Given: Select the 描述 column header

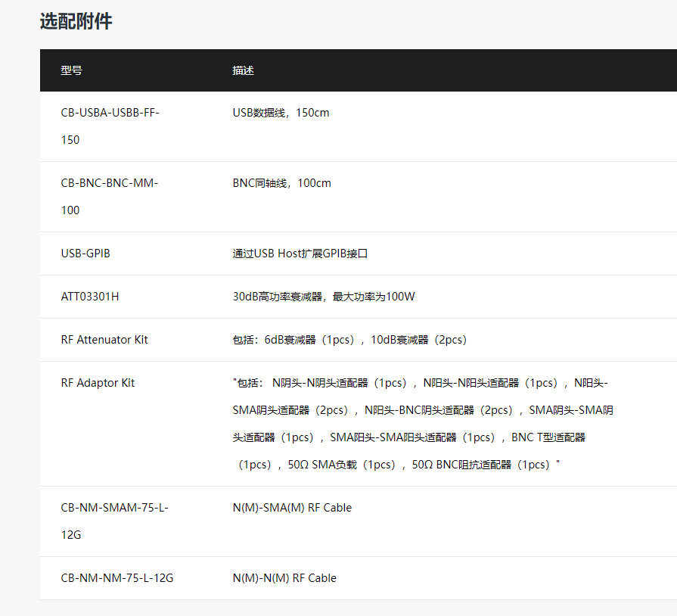Looking at the screenshot, I should tap(243, 70).
